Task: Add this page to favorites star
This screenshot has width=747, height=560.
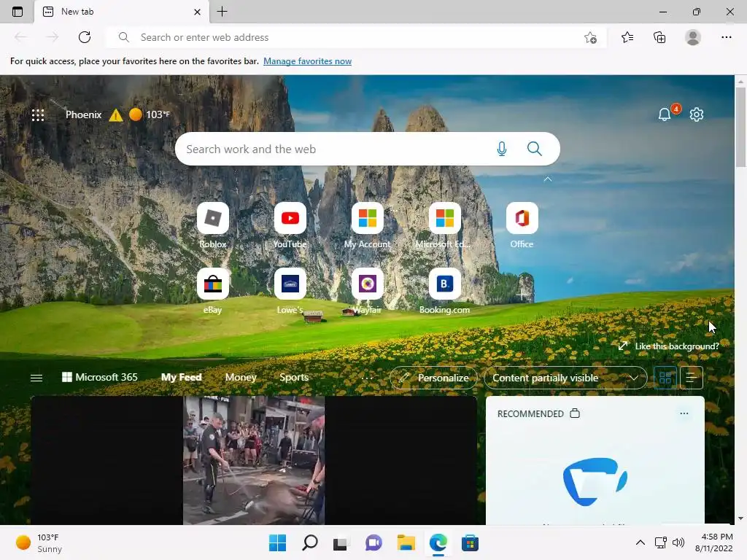Action: click(590, 38)
